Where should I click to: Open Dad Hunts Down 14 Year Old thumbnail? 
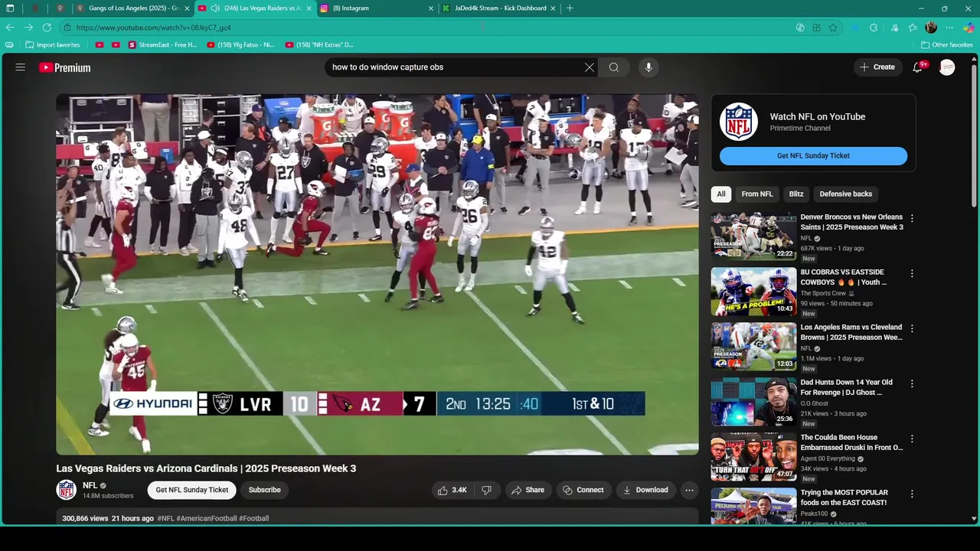(753, 402)
